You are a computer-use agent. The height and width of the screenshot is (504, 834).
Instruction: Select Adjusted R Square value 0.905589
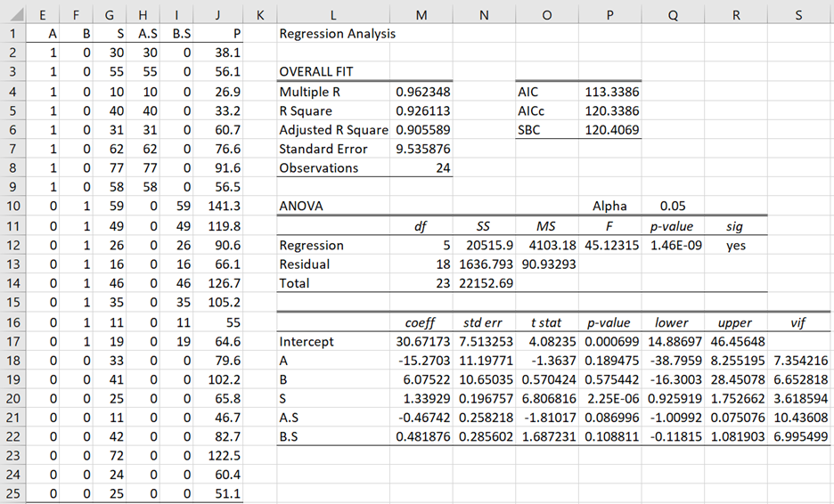coord(423,130)
